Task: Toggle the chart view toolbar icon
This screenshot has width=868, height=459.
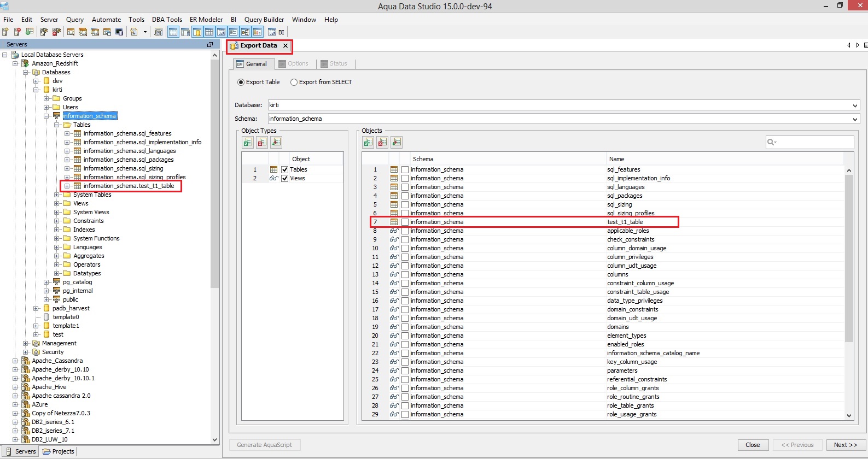Action: [258, 32]
